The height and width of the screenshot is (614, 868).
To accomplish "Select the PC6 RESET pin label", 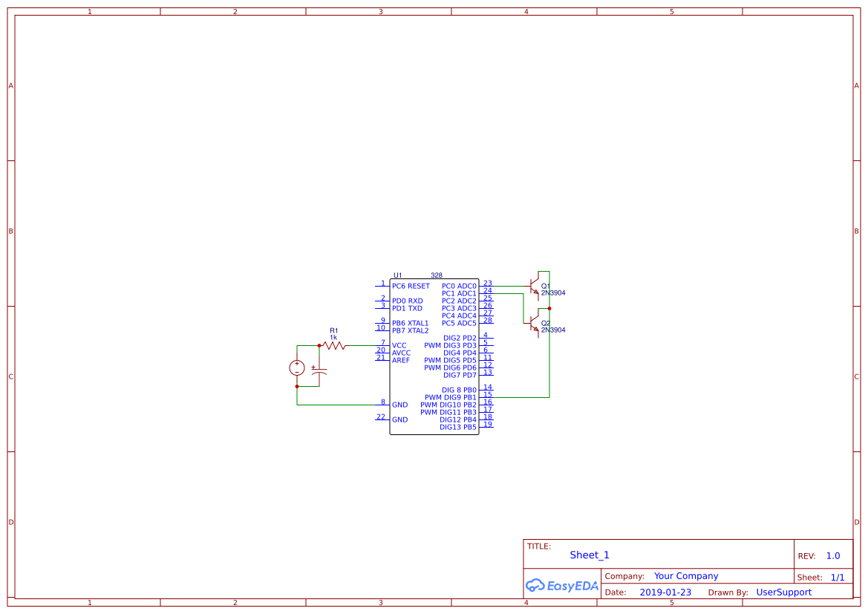I will pyautogui.click(x=409, y=286).
